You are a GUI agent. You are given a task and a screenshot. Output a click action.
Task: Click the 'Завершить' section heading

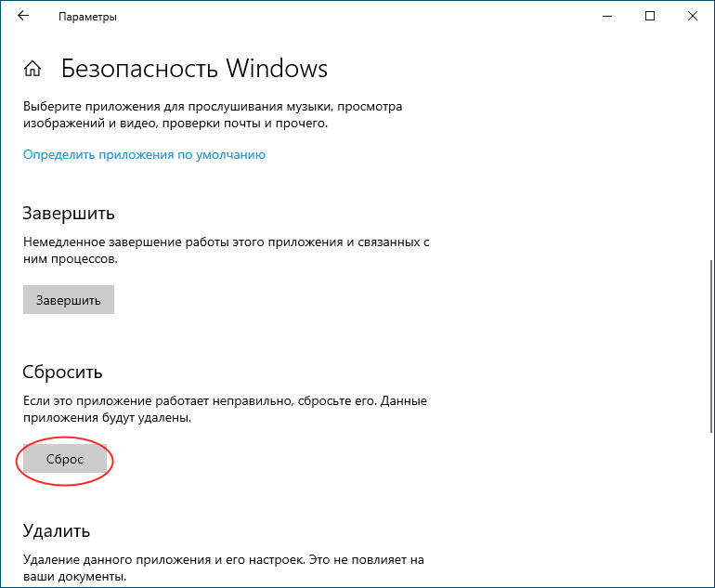coord(69,213)
